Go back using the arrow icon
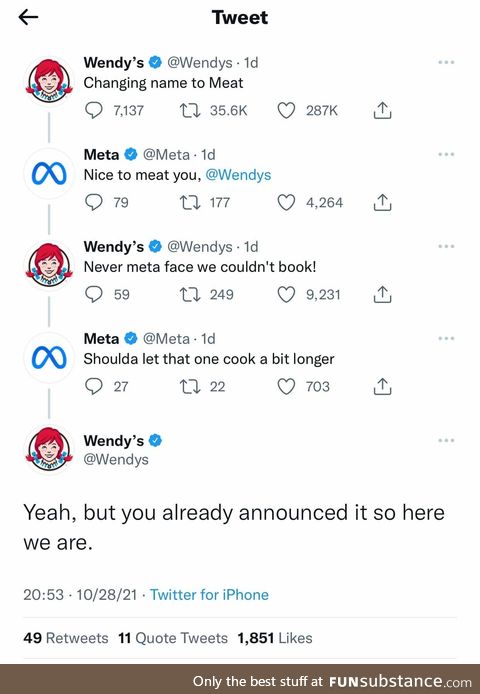 point(28,17)
